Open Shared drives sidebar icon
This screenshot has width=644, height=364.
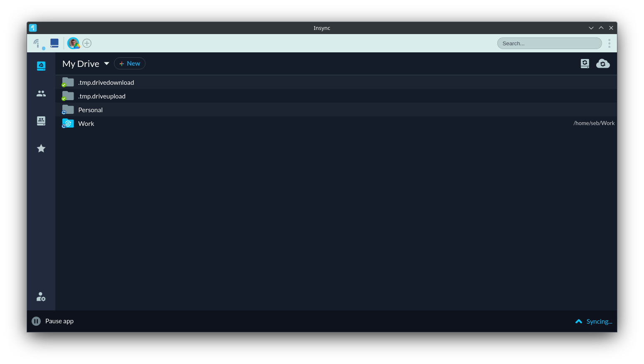(x=41, y=121)
